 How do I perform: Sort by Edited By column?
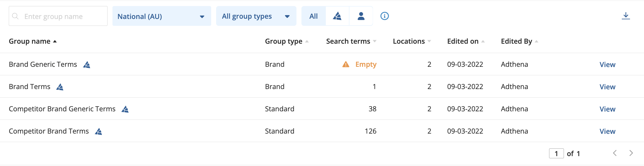pos(519,41)
